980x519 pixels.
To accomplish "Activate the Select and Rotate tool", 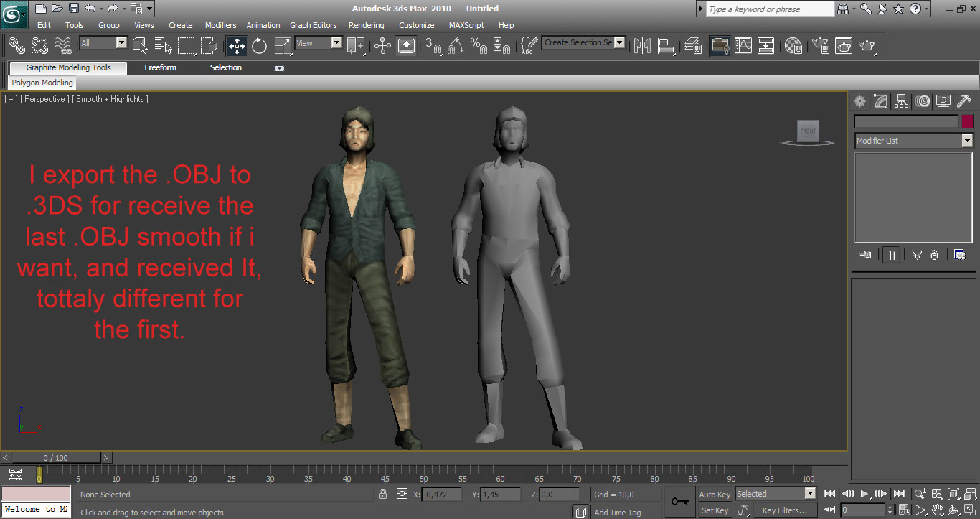I will pyautogui.click(x=259, y=46).
